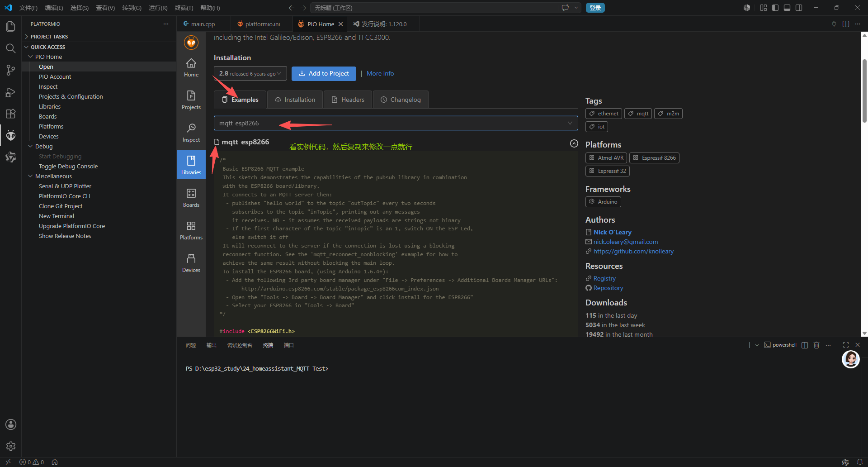Split the powershell terminal
The width and height of the screenshot is (868, 467).
pos(805,345)
